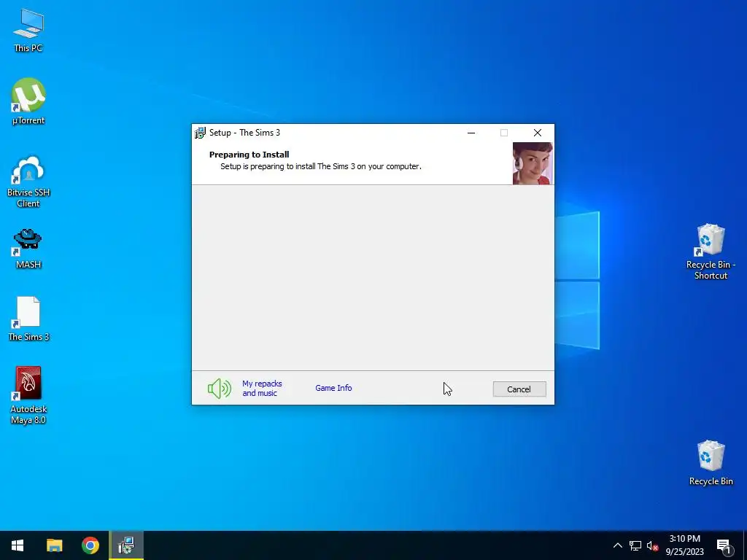Minimize the Setup - The Sims 3 window

(471, 133)
